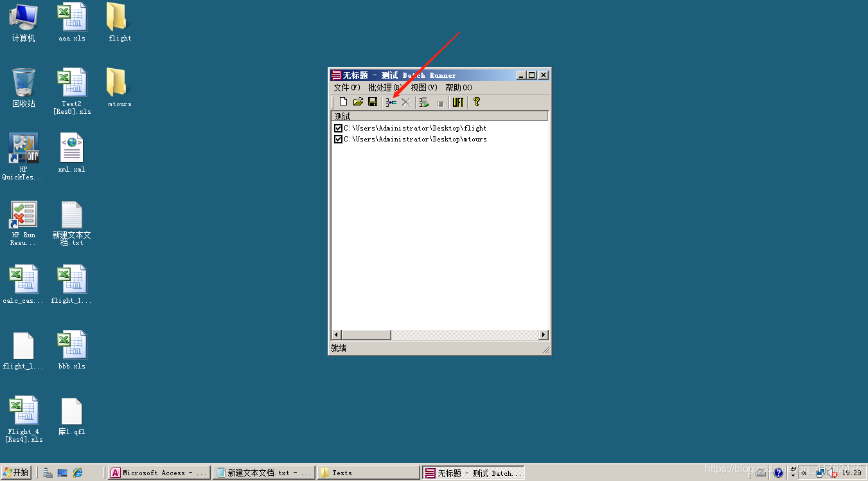This screenshot has height=481, width=868.
Task: Select the aaa.xls desktop file
Action: (x=72, y=23)
